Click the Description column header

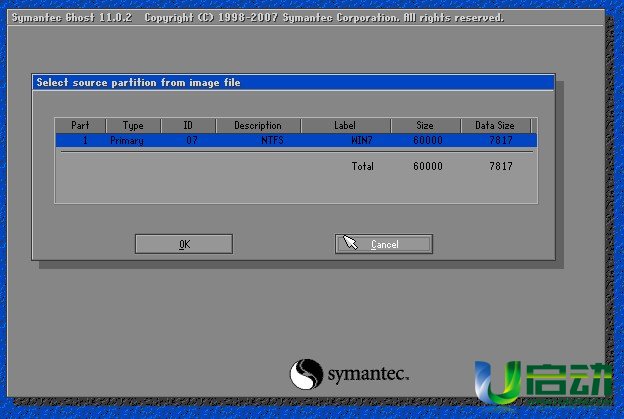(258, 125)
